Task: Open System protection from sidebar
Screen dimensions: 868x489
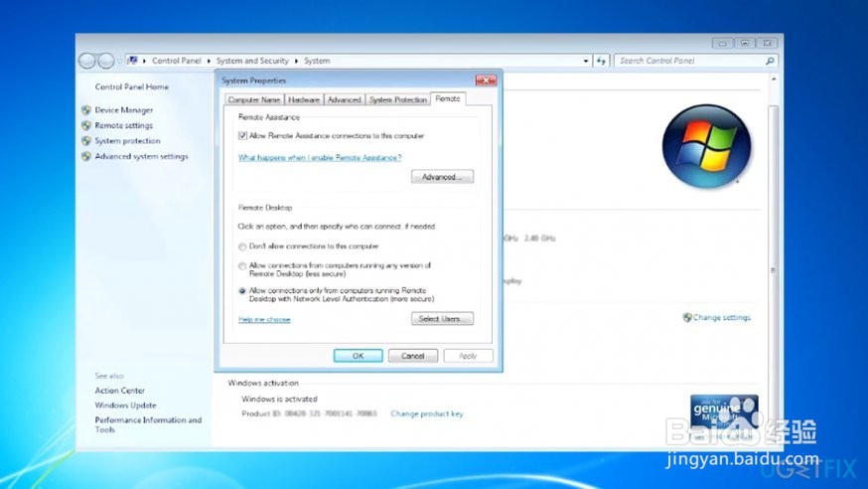Action: click(x=127, y=141)
